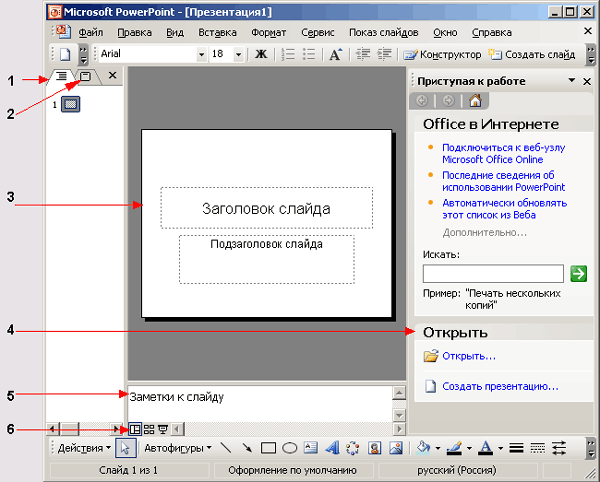
Task: Open the Arial font name dropdown
Action: point(201,55)
